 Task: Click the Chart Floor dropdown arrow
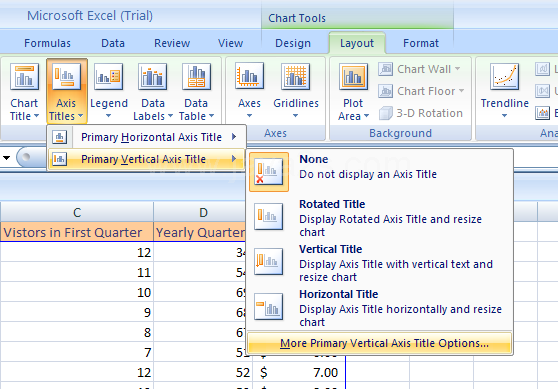[x=462, y=91]
